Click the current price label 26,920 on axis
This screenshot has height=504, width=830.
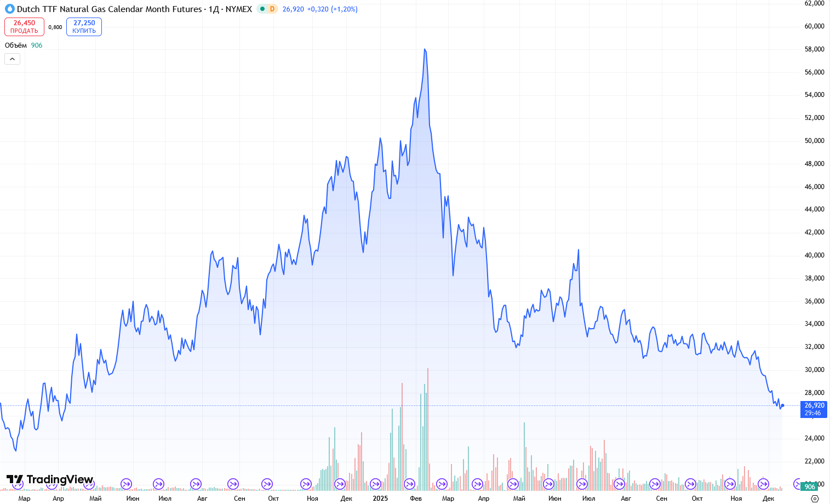click(814, 405)
